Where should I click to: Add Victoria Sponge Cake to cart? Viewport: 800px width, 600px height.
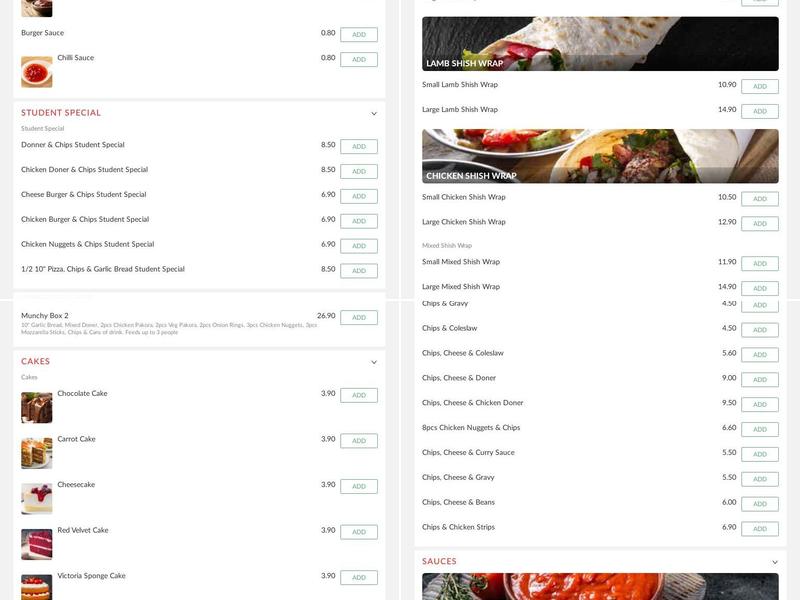359,577
